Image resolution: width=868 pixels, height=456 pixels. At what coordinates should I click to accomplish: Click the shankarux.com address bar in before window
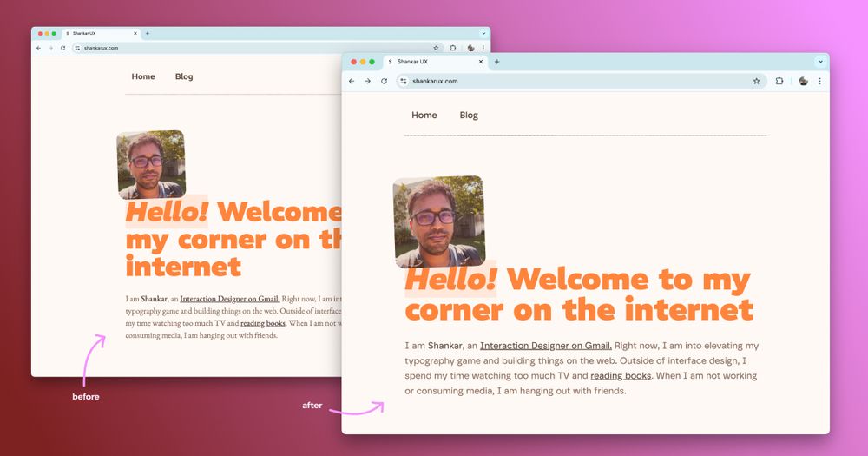tap(258, 48)
